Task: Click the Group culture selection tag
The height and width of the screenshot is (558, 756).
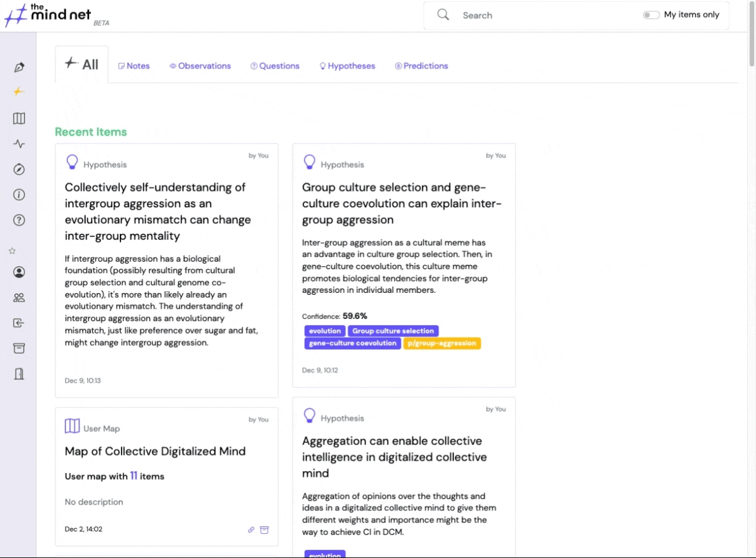Action: [x=393, y=331]
